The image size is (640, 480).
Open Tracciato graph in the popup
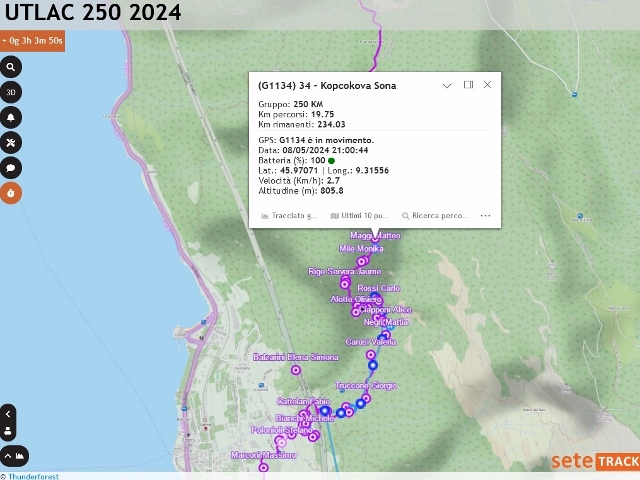click(289, 216)
